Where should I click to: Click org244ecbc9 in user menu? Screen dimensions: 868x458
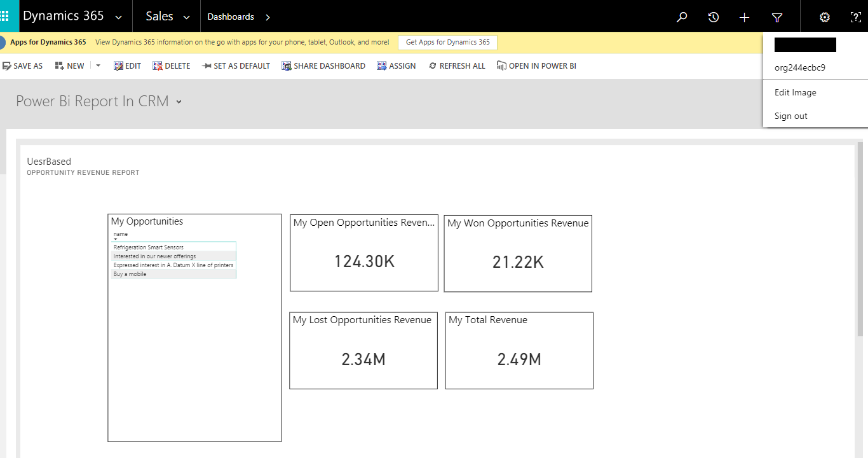(800, 67)
